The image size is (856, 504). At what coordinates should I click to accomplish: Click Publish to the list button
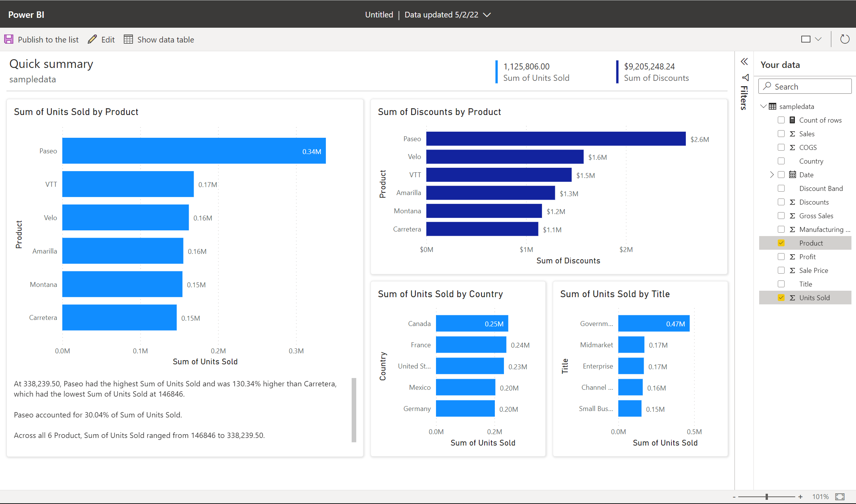click(x=42, y=39)
